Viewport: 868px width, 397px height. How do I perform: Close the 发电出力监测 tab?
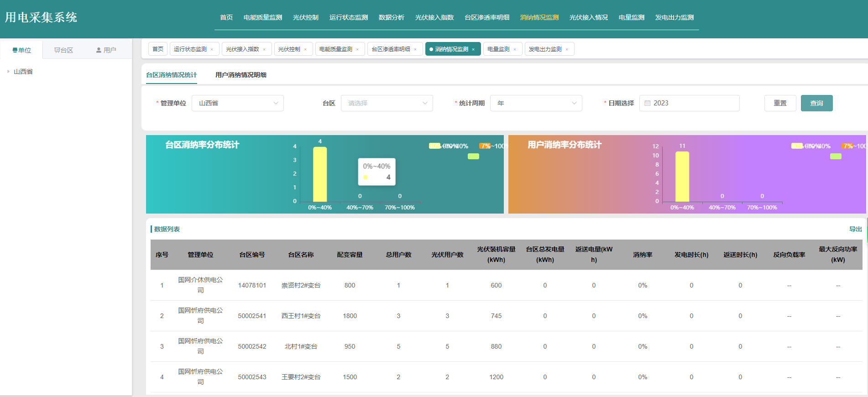pyautogui.click(x=567, y=49)
